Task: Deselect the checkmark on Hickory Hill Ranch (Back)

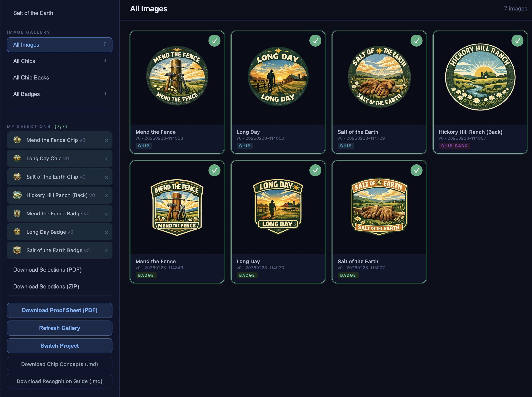Action: (x=518, y=41)
